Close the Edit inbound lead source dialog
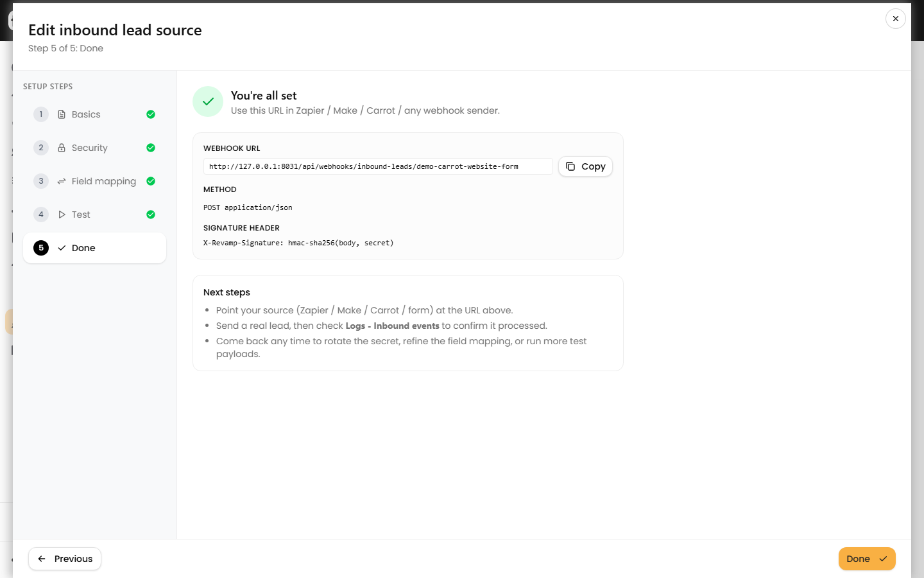Viewport: 924px width, 578px height. 895,19
